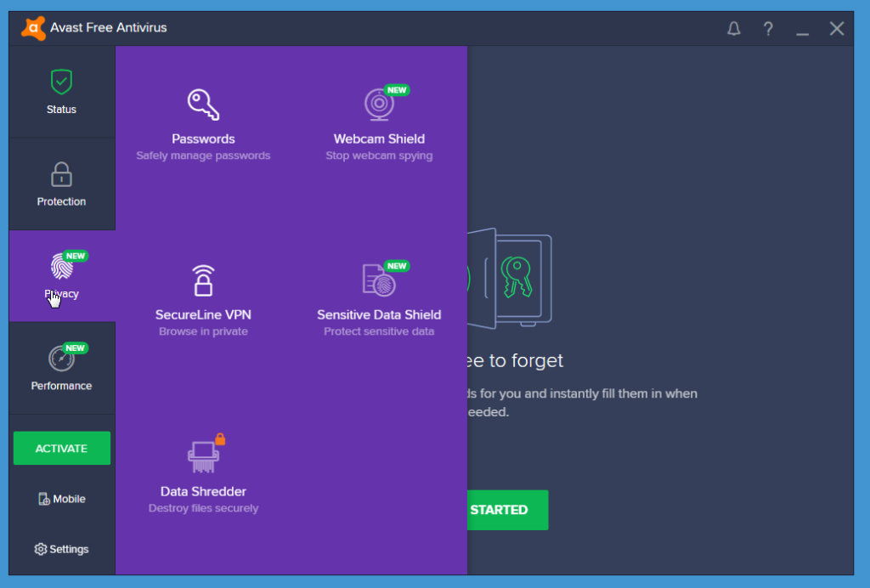Open the help question mark icon
The width and height of the screenshot is (870, 588).
pyautogui.click(x=768, y=28)
